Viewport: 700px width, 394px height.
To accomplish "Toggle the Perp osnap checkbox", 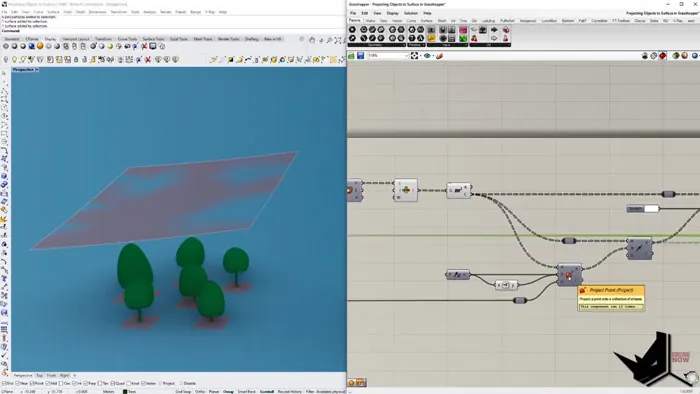I will pos(86,383).
